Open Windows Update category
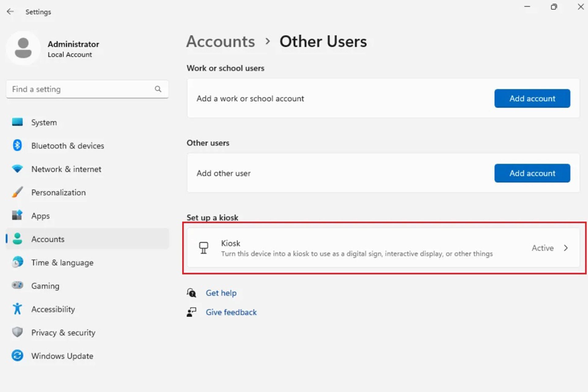The width and height of the screenshot is (588, 392). tap(87, 356)
